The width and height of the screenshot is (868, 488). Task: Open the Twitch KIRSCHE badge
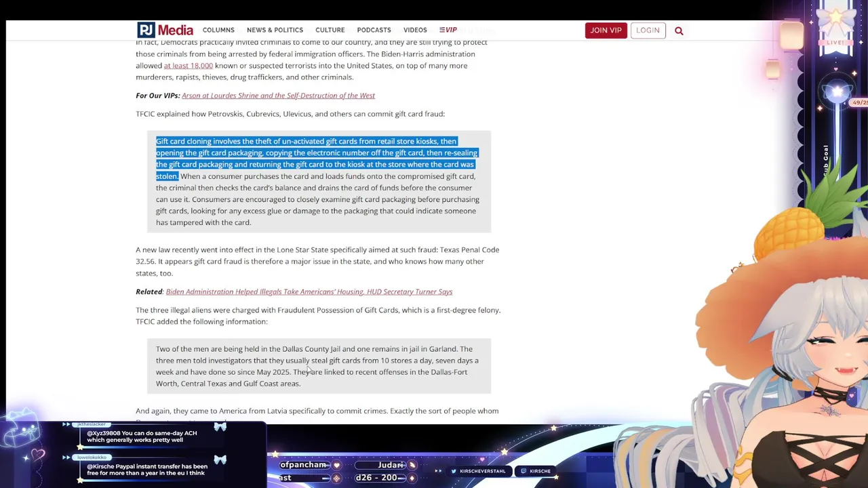[x=536, y=471]
